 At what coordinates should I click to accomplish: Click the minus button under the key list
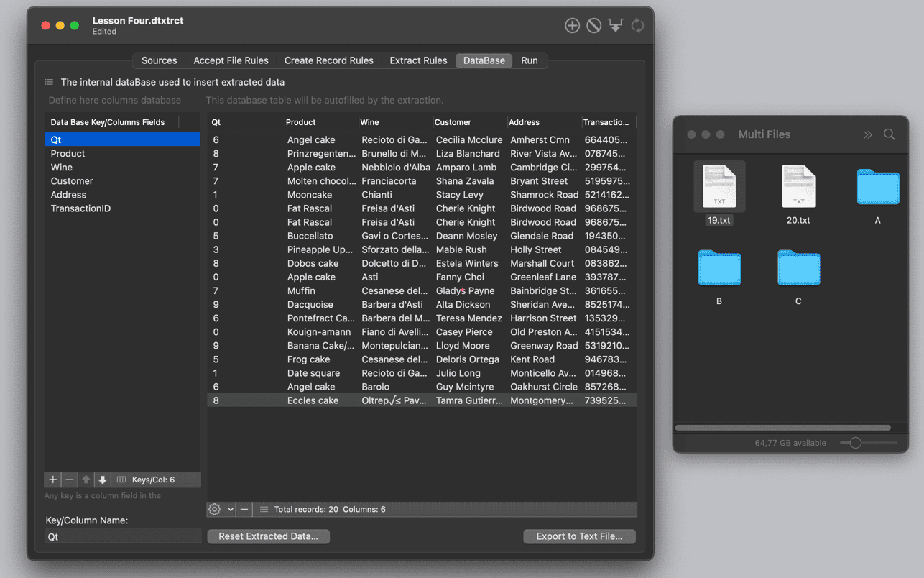[x=69, y=480]
